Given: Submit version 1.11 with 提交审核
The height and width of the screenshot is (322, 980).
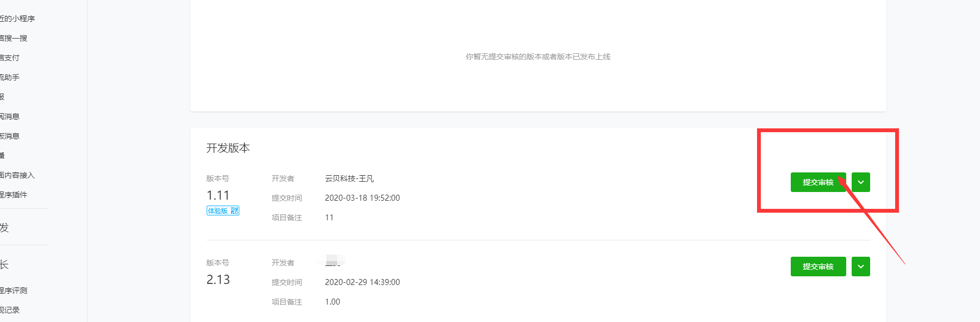Looking at the screenshot, I should point(818,182).
